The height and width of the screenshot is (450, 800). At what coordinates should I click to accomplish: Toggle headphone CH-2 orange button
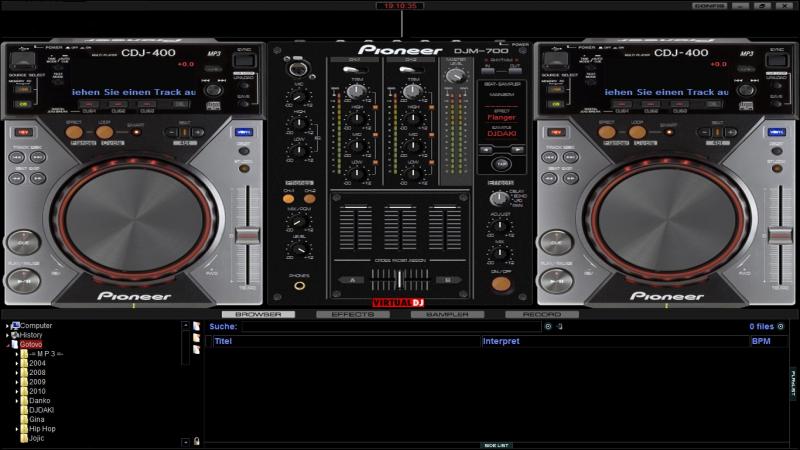(310, 199)
